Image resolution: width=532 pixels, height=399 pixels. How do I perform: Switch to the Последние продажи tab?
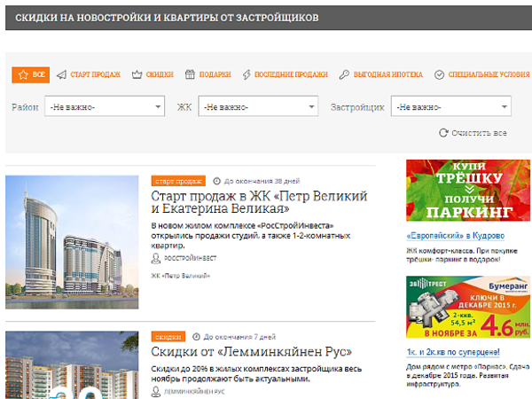(x=285, y=74)
